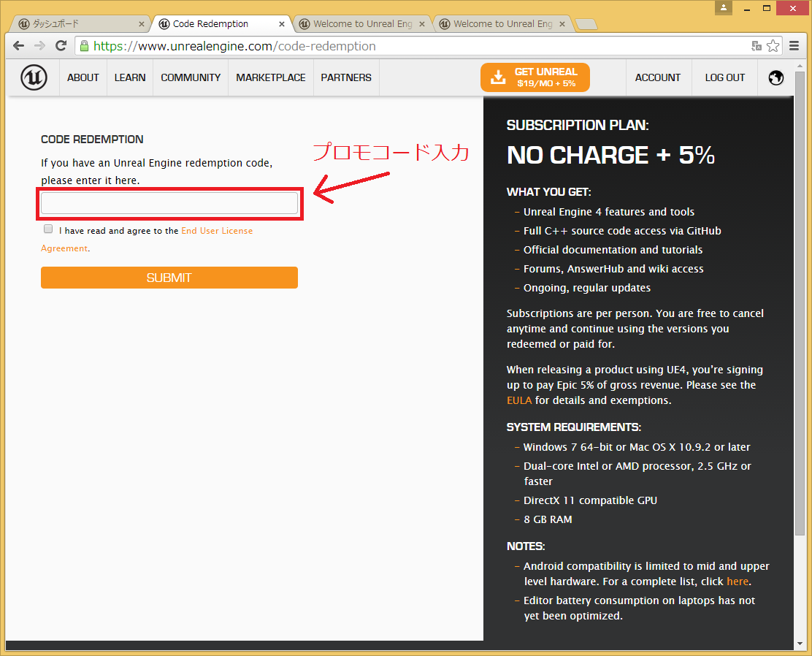Open the End User License Agreement link
812x656 pixels.
pos(217,231)
